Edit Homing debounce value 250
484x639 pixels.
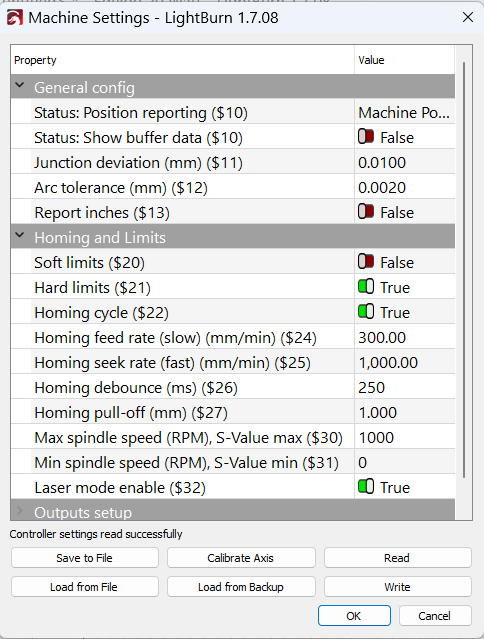point(404,388)
